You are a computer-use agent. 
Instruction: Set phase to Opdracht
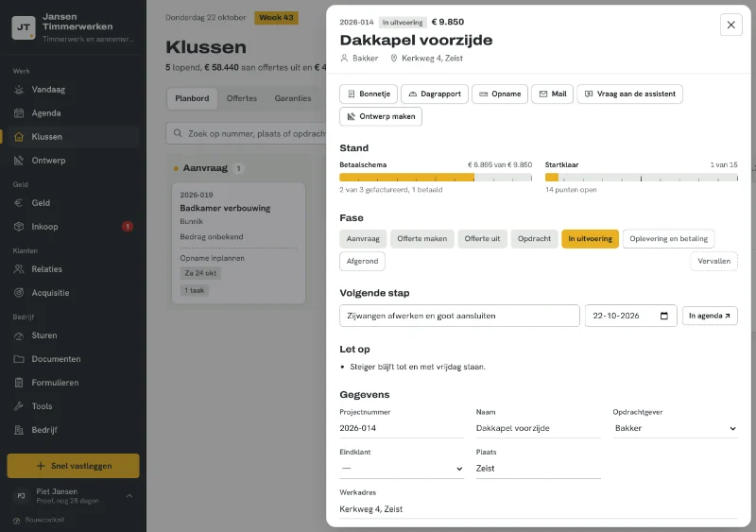(534, 239)
